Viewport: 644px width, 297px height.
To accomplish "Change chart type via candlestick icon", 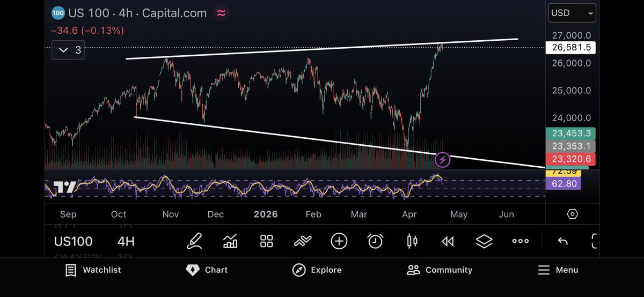I will (412, 241).
